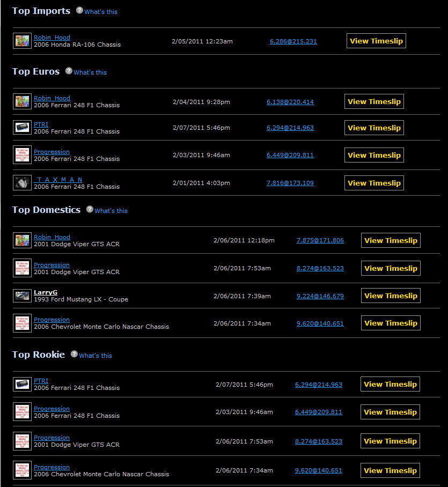View Timeslip for LarryG's Ford Mustang
The width and height of the screenshot is (448, 487).
coord(391,296)
